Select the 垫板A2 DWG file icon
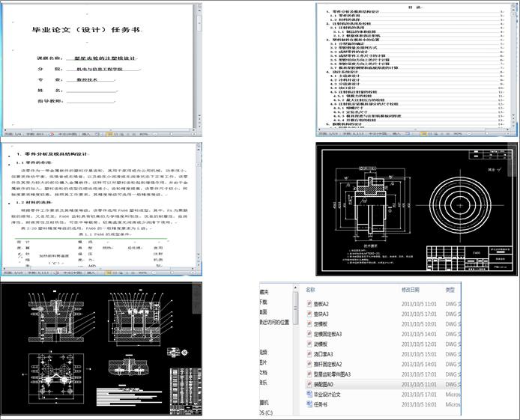This screenshot has height=420, width=520. click(x=309, y=304)
